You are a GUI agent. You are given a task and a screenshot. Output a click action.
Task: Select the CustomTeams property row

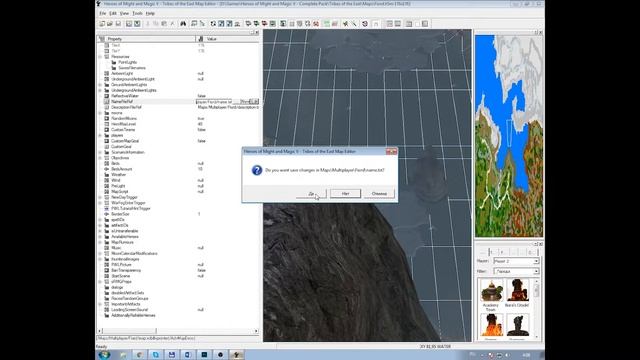pyautogui.click(x=178, y=130)
